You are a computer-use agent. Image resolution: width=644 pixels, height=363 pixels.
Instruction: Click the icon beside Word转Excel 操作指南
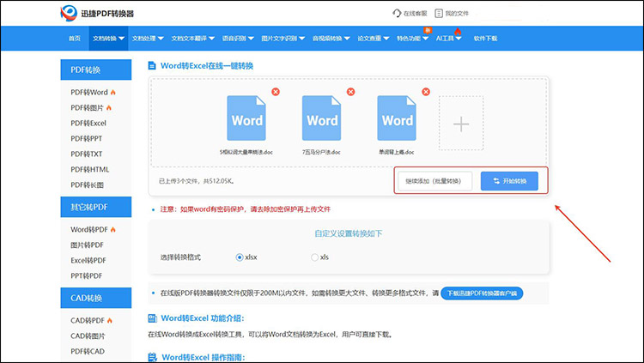[152, 357]
